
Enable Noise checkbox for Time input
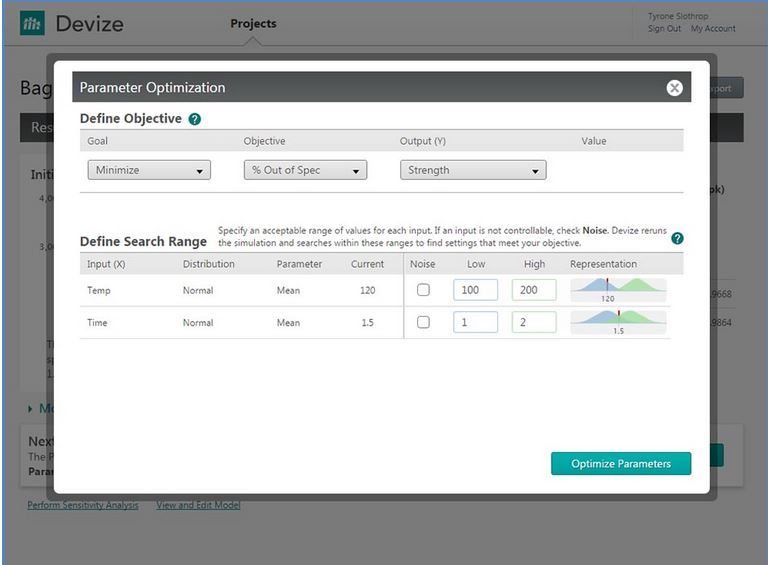coord(423,322)
